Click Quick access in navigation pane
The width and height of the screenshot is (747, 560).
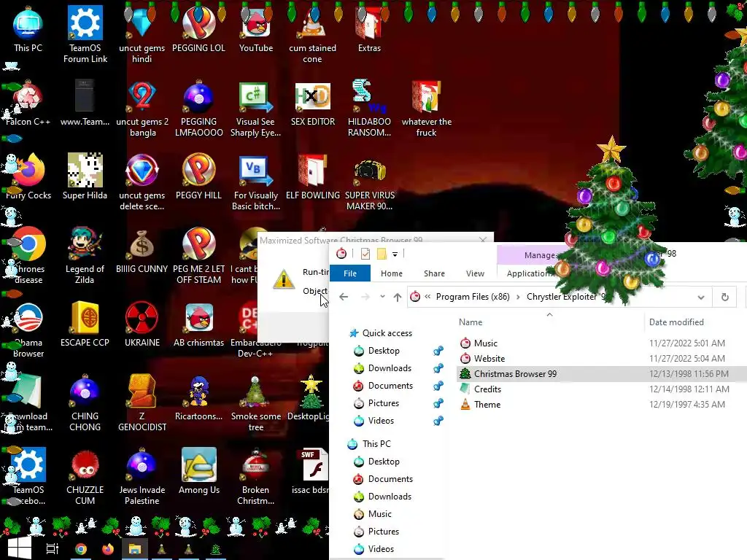point(387,332)
